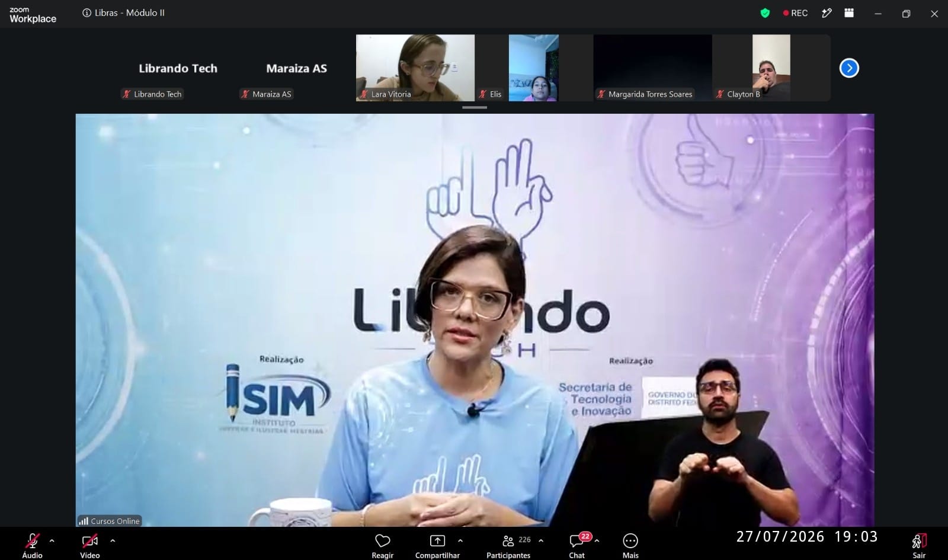This screenshot has height=560, width=948.
Task: Minimize the Zoom window
Action: click(x=878, y=14)
